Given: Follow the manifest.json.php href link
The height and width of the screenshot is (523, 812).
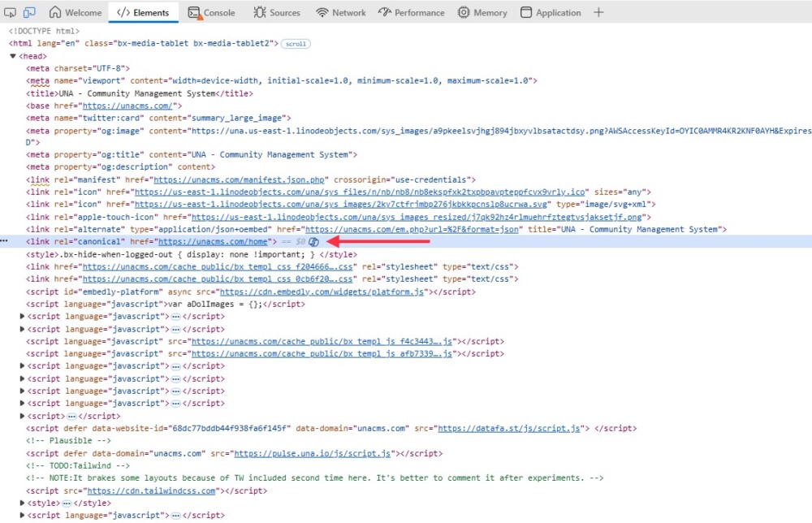Looking at the screenshot, I should [209, 179].
